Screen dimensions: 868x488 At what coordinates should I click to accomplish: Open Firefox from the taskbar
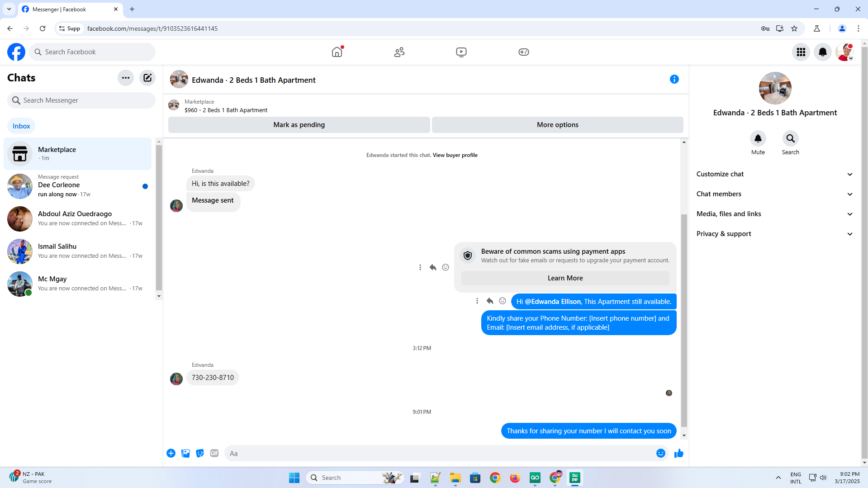(515, 478)
